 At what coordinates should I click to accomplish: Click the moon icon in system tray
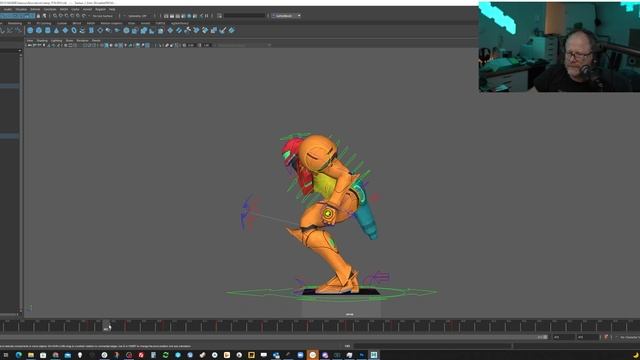coord(636,356)
